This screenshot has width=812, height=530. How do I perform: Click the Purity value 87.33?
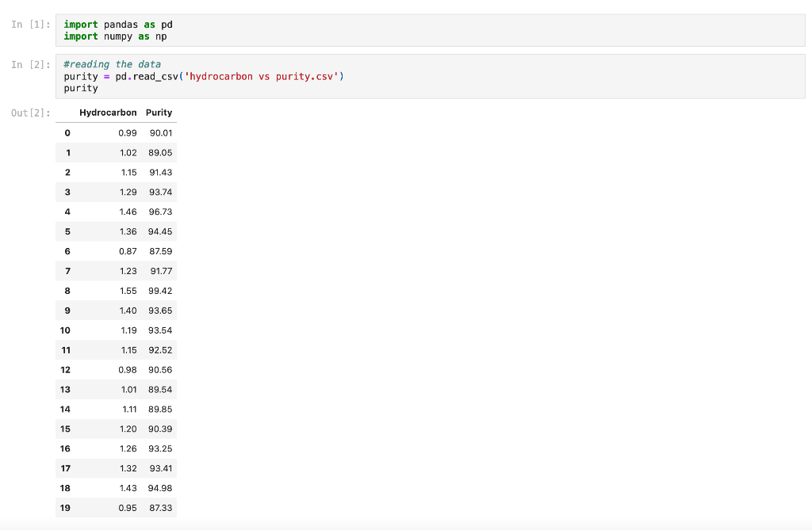tap(158, 508)
